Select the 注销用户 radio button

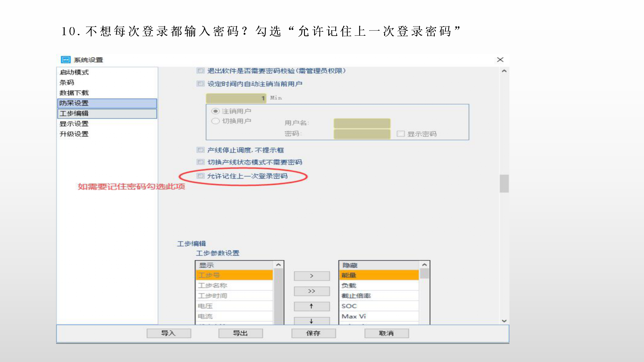215,111
